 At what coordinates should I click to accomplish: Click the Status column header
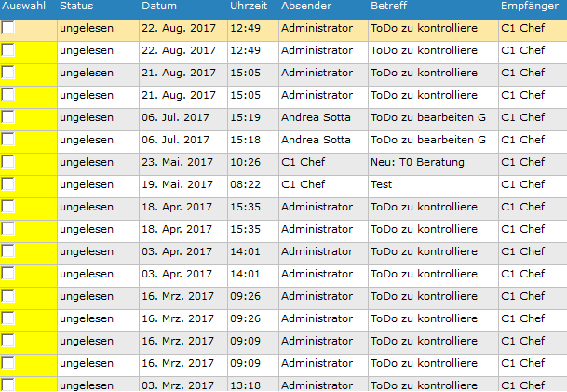76,6
